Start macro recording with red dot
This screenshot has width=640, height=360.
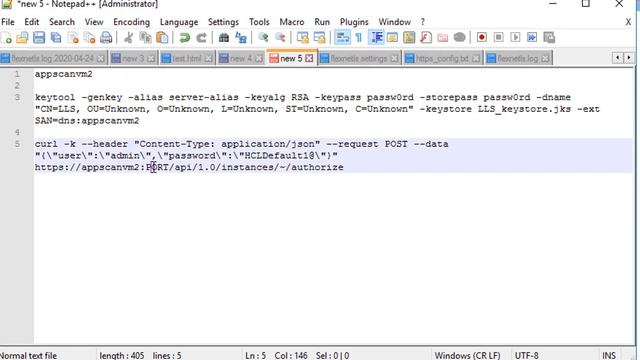pyautogui.click(x=482, y=38)
